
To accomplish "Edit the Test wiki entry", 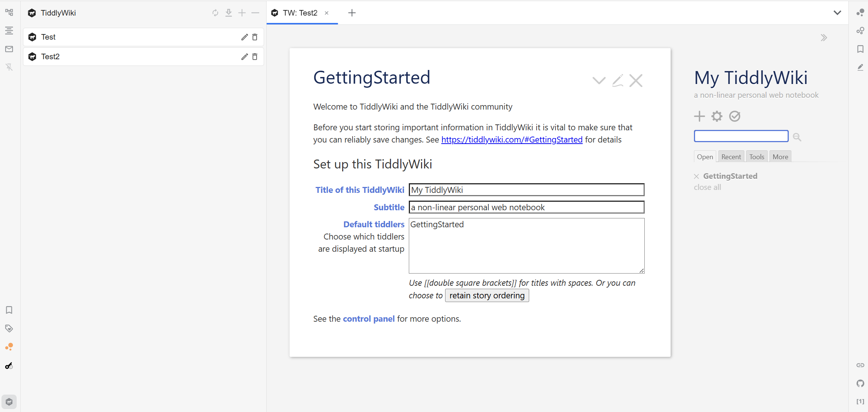I will click(x=244, y=37).
